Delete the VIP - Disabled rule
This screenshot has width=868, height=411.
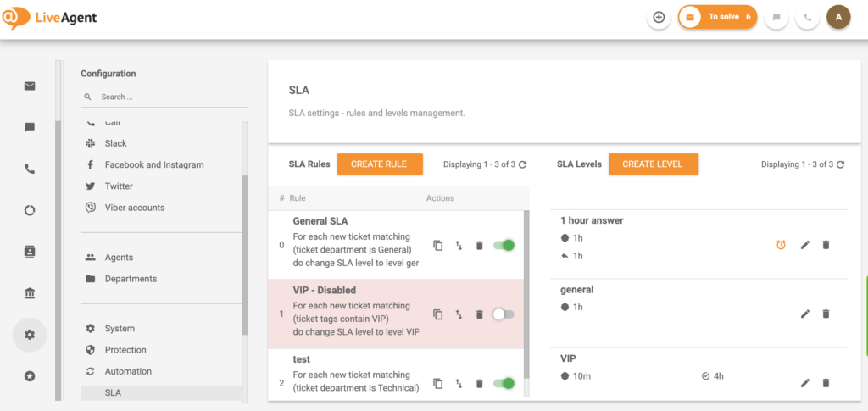(x=479, y=314)
